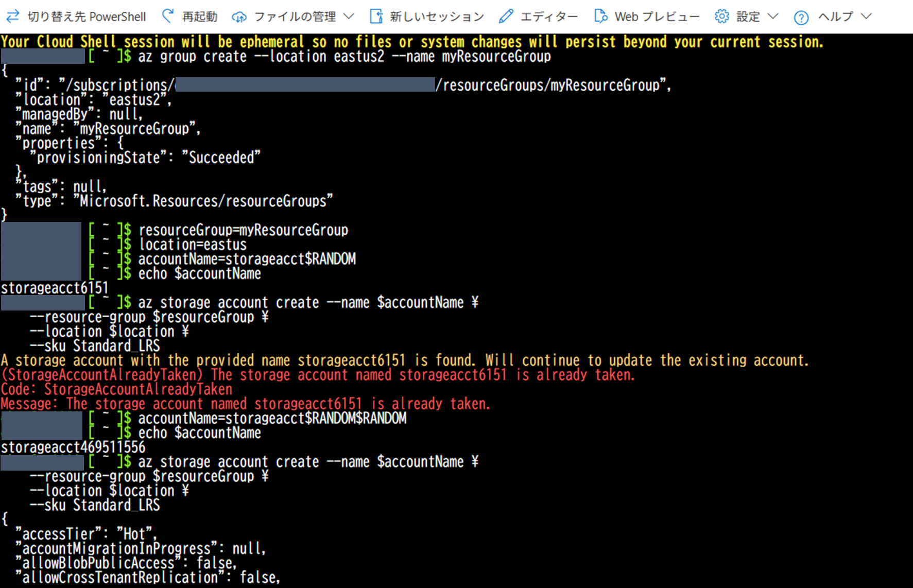This screenshot has height=588, width=913.
Task: Click the yellow 'A storage account with the provided name' warning
Action: [405, 360]
